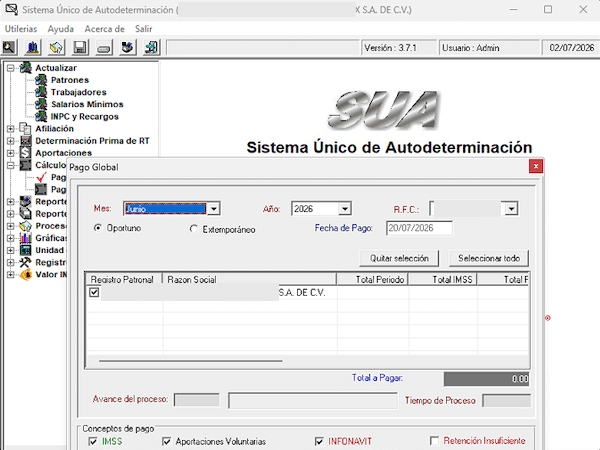The width and height of the screenshot is (600, 450).
Task: Click the Quitar selección button
Action: click(x=399, y=258)
